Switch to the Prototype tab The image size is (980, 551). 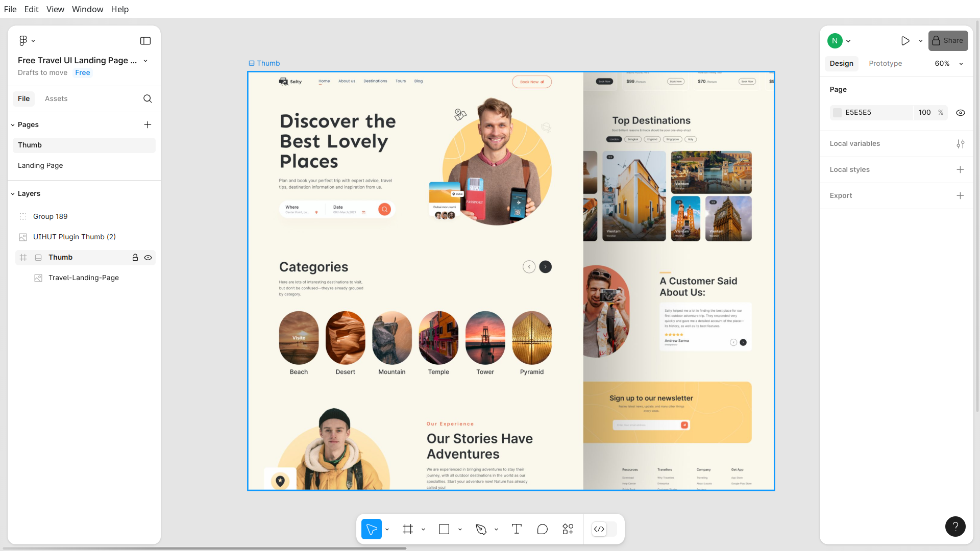point(885,63)
